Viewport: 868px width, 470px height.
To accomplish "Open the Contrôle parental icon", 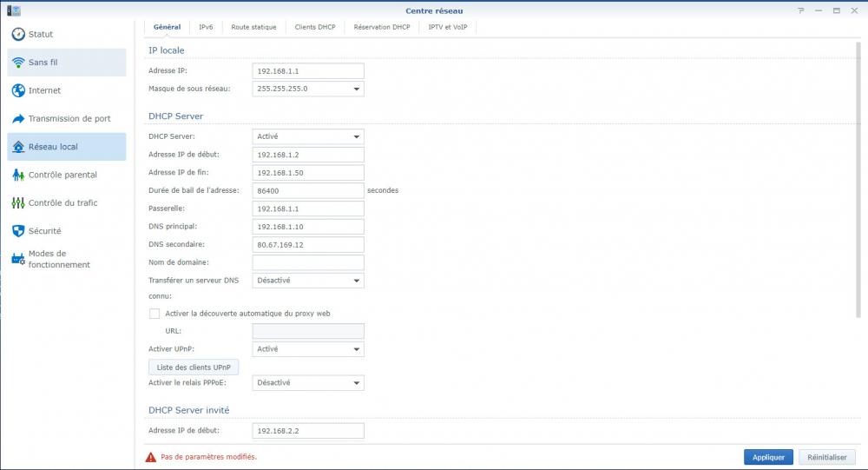I will tap(18, 175).
